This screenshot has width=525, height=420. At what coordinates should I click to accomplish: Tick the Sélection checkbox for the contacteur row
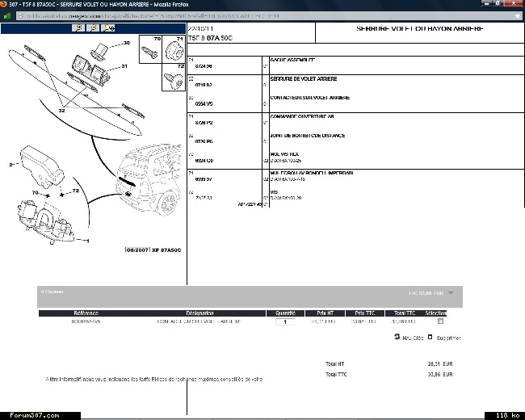pyautogui.click(x=441, y=321)
